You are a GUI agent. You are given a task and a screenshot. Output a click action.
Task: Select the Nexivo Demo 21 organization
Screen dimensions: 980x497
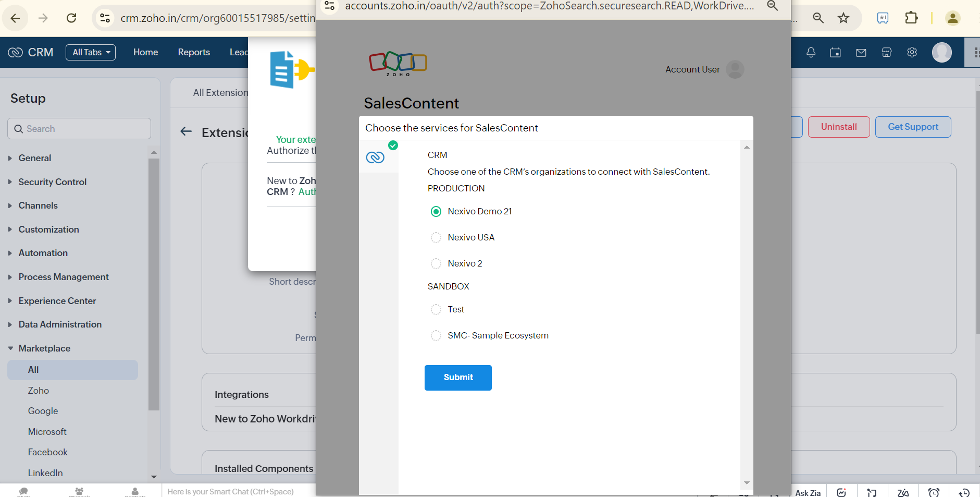pos(436,211)
